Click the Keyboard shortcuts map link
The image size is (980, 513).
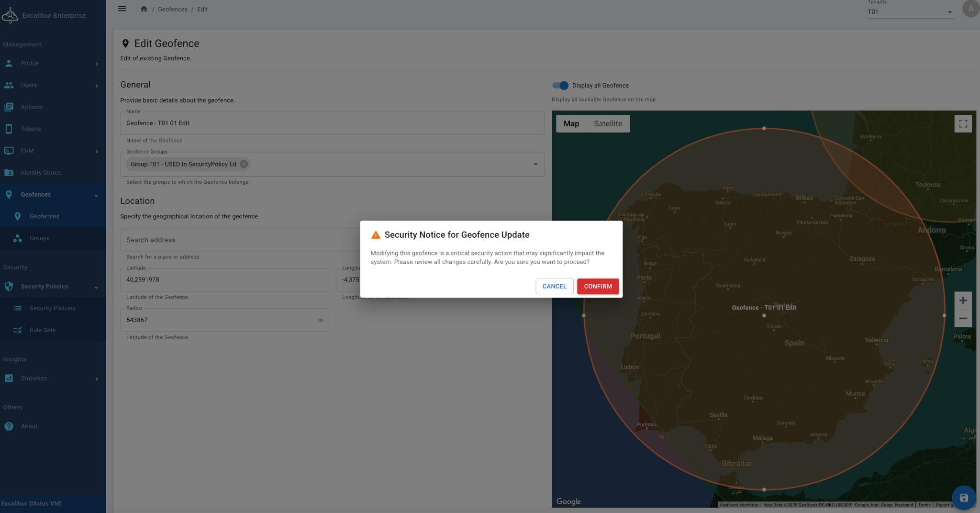tap(739, 505)
